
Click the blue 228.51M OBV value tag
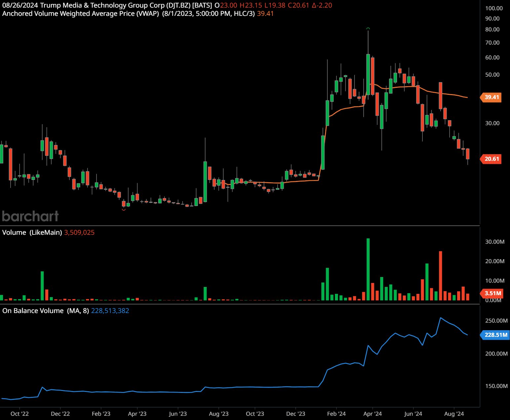pyautogui.click(x=495, y=335)
